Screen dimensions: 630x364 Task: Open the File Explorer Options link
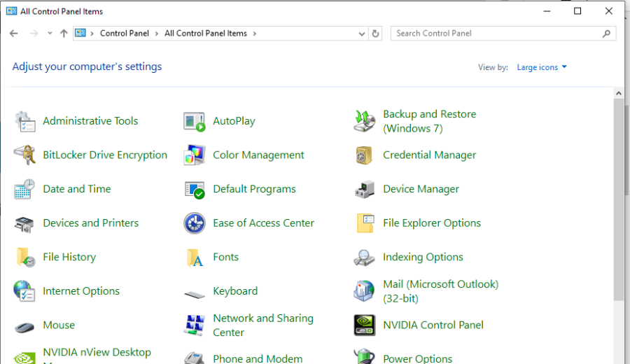pos(431,223)
